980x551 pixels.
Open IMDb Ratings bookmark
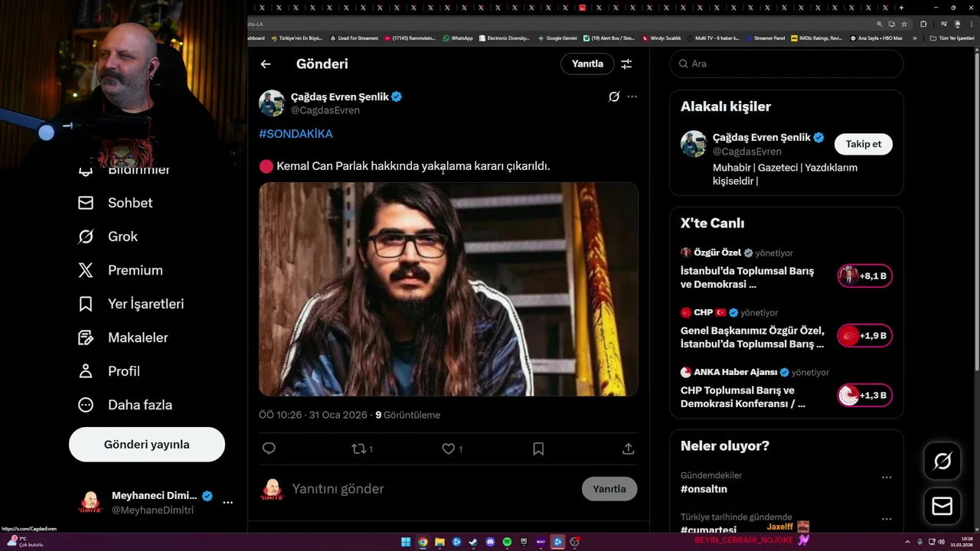[817, 38]
